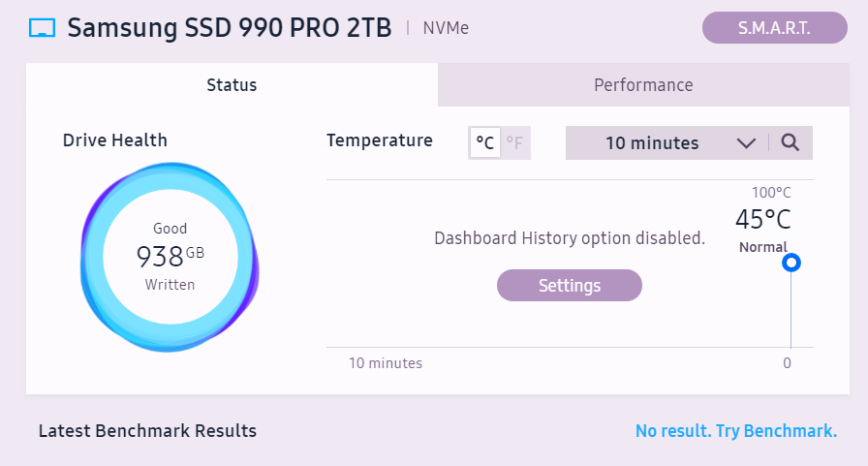This screenshot has width=868, height=466.
Task: Open the 10 minutes time range dropdown
Action: click(652, 143)
